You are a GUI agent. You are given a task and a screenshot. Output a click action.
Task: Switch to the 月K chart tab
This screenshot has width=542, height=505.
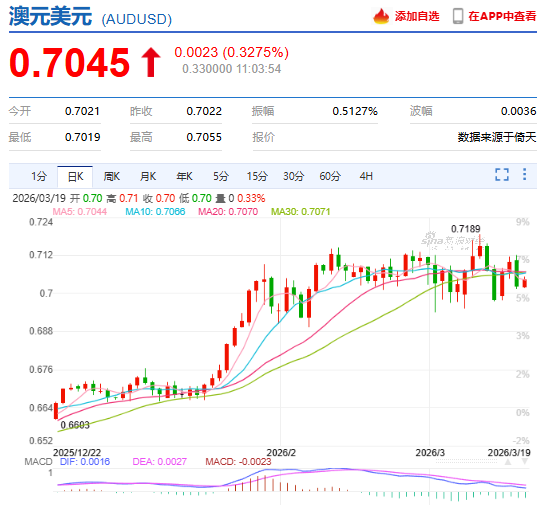(148, 176)
